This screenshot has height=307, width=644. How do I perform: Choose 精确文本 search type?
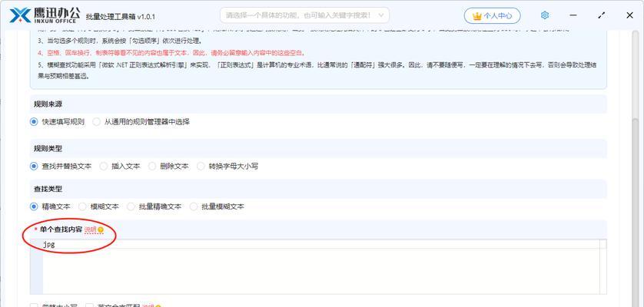click(x=50, y=206)
